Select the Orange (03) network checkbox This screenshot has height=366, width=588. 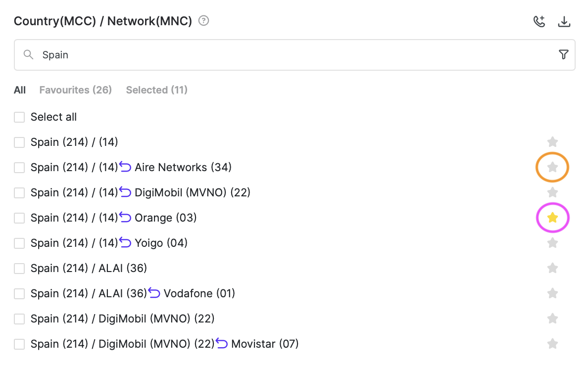pos(19,218)
